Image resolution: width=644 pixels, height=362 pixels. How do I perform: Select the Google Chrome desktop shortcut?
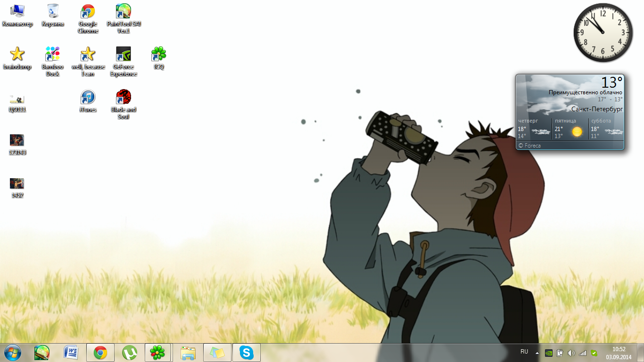pos(88,19)
